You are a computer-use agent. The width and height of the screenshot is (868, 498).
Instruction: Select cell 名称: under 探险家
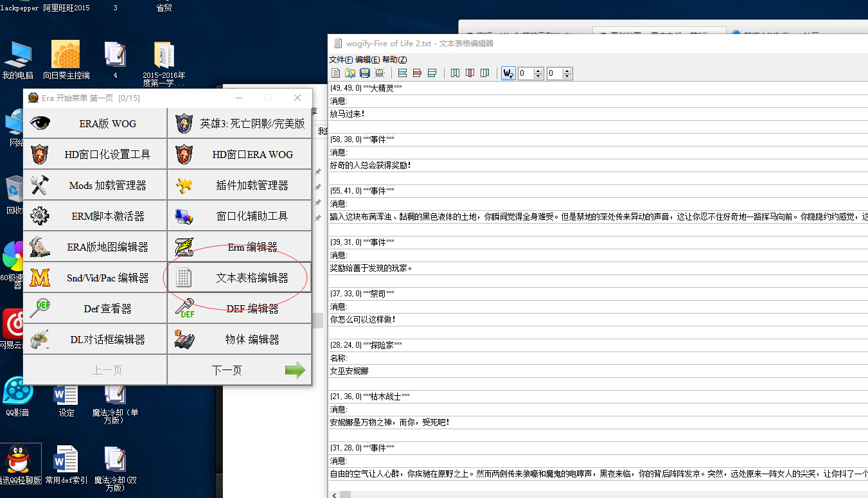pyautogui.click(x=598, y=358)
